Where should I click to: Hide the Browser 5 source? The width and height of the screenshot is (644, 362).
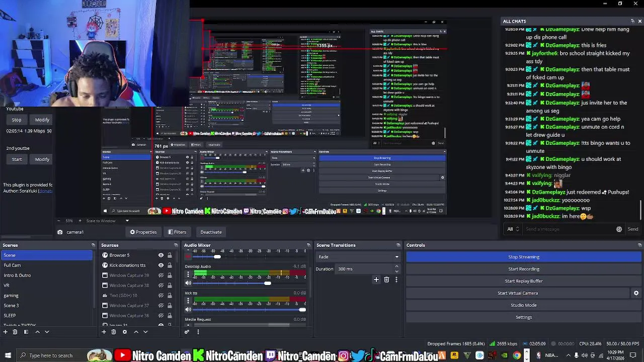coord(161,255)
